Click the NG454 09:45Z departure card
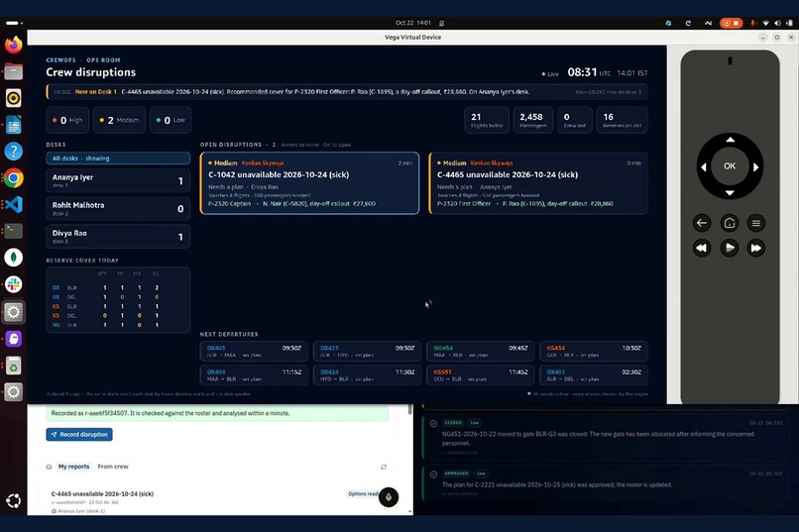 pyautogui.click(x=481, y=352)
